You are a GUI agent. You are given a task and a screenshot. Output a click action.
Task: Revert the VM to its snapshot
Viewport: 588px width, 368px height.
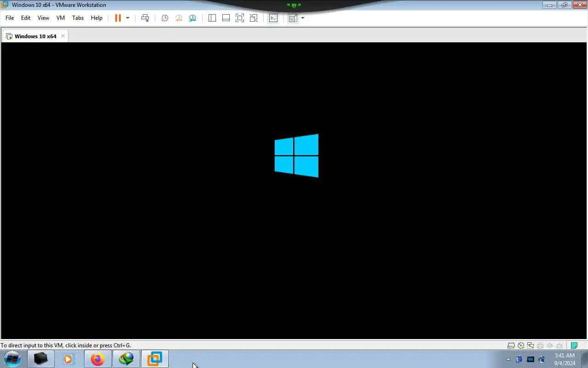tap(179, 18)
